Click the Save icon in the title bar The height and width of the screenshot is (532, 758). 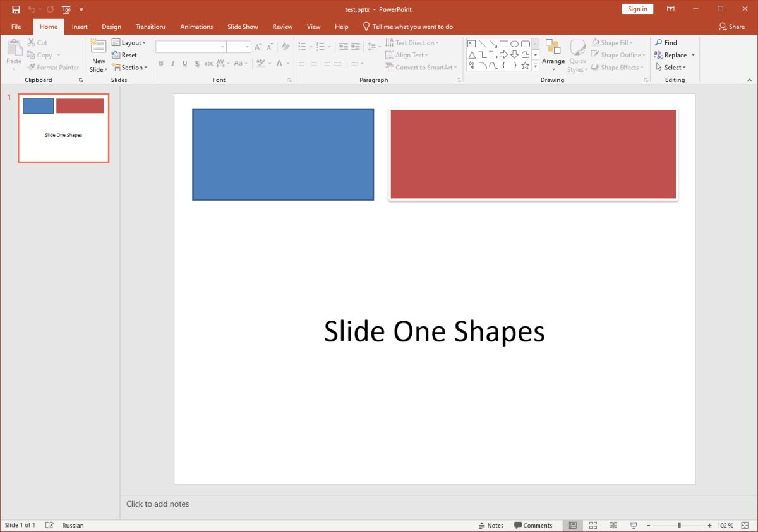[x=16, y=9]
